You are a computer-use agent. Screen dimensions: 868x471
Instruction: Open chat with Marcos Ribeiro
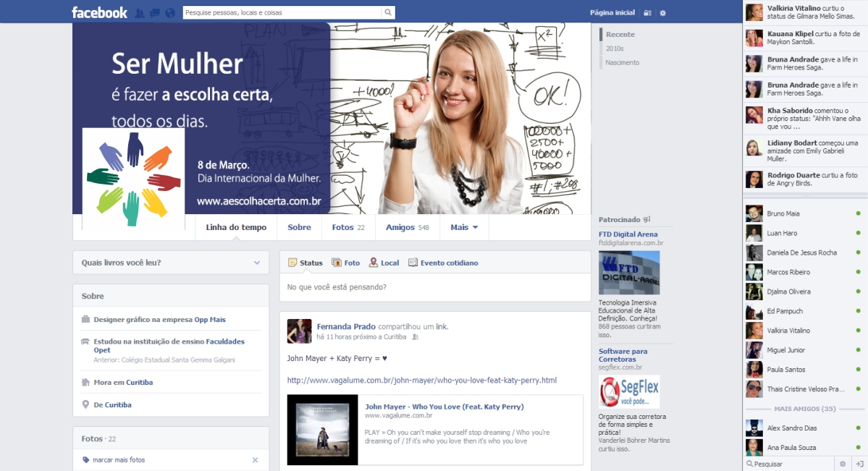(x=805, y=272)
